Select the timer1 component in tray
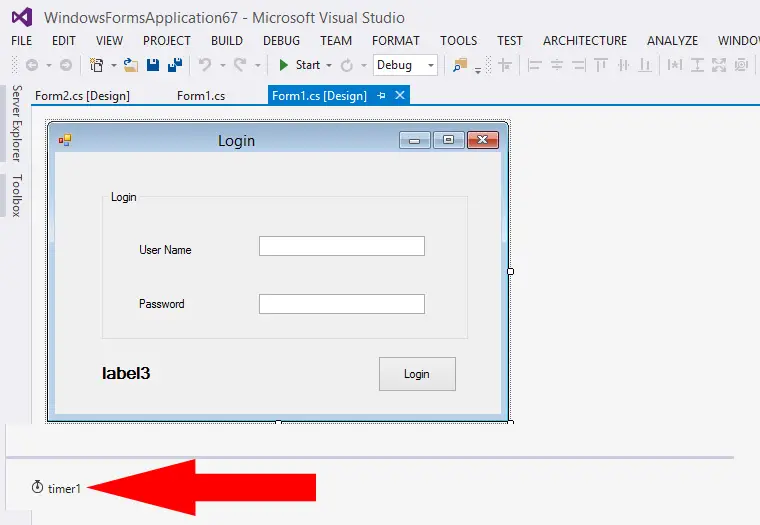Image resolution: width=760 pixels, height=525 pixels. (56, 488)
